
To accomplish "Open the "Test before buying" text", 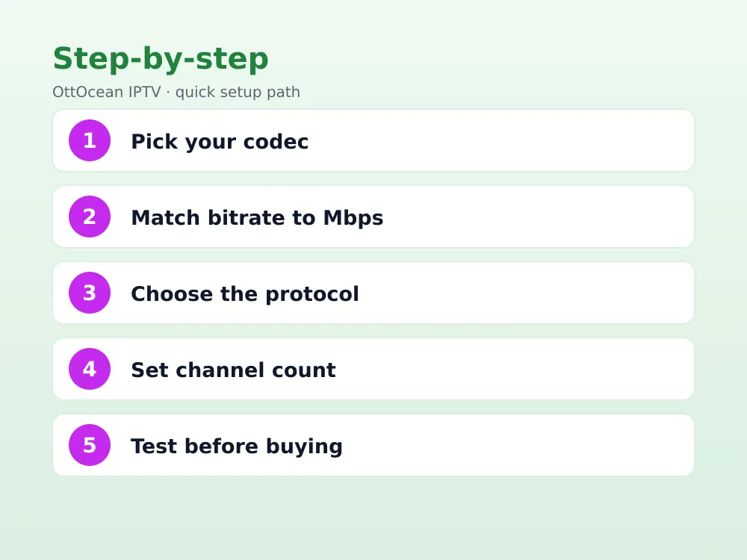I will 237,447.
